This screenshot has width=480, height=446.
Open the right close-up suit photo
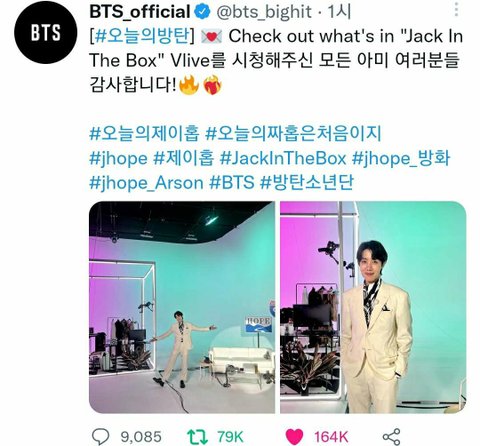tap(373, 307)
